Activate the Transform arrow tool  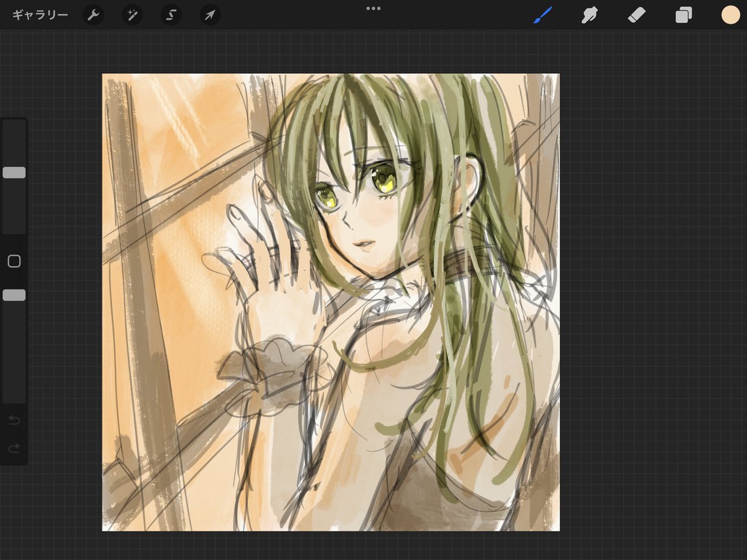click(210, 15)
